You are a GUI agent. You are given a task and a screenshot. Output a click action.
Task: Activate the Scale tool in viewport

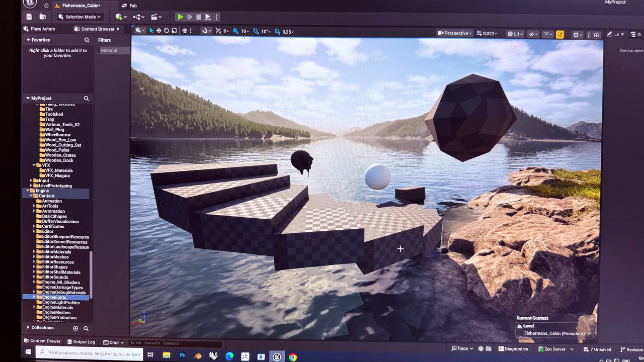pyautogui.click(x=174, y=31)
